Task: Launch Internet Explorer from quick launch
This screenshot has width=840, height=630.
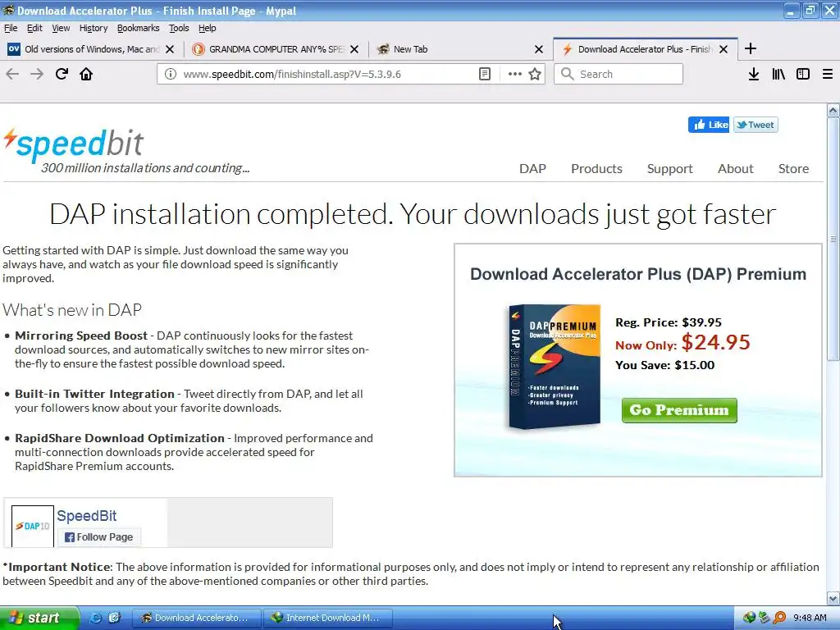Action: (95, 618)
